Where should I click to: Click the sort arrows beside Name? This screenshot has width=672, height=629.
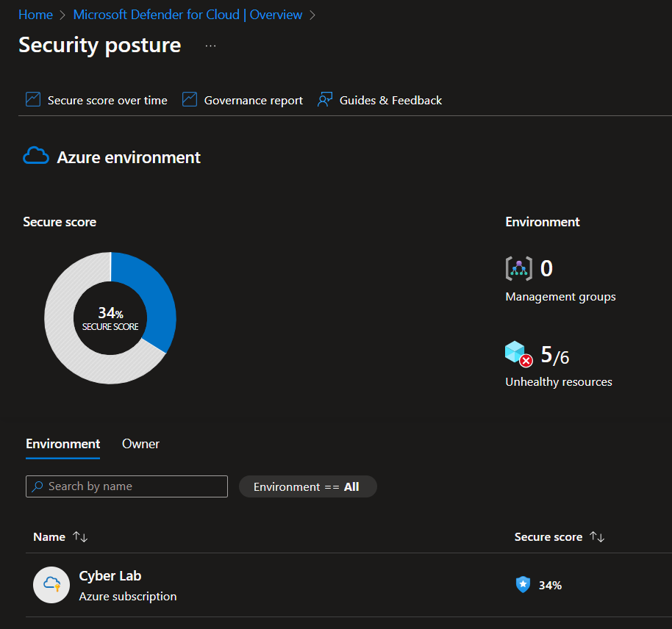[x=80, y=536]
